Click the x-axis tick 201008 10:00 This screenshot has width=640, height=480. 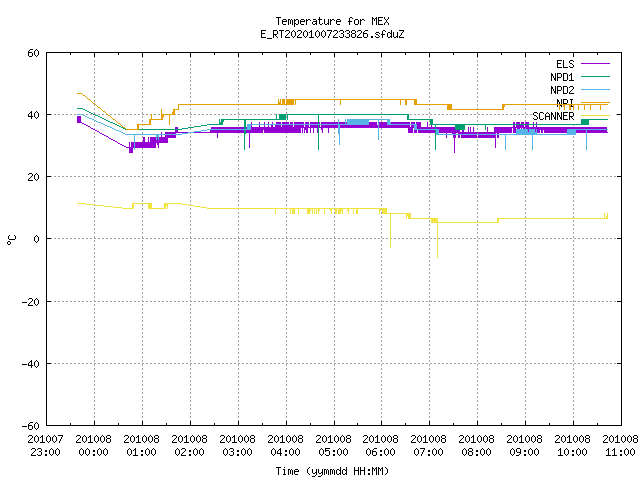click(x=573, y=446)
